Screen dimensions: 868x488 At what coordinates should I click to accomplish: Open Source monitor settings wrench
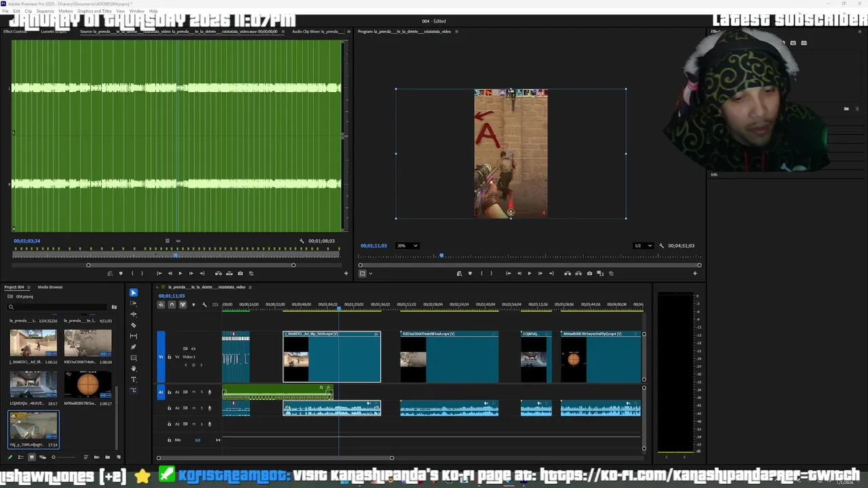(x=302, y=241)
